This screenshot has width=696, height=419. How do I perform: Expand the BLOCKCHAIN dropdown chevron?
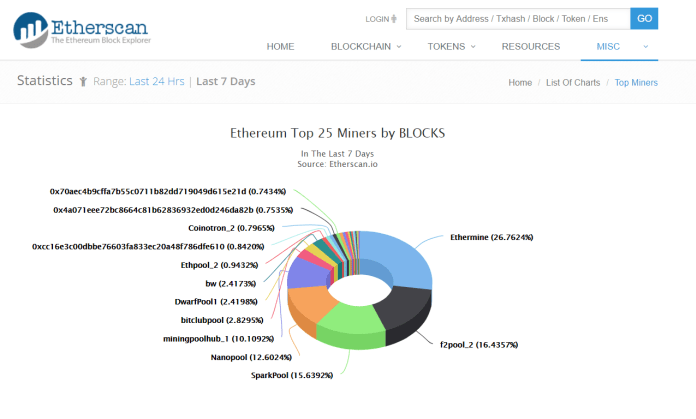(399, 47)
